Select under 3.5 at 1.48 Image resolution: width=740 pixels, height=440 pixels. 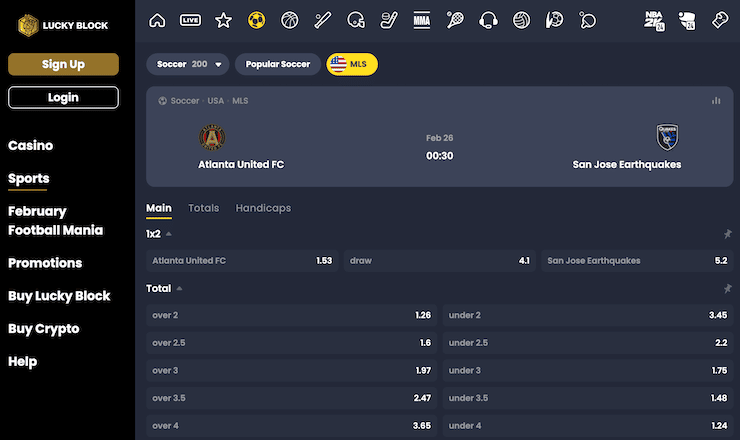point(588,398)
